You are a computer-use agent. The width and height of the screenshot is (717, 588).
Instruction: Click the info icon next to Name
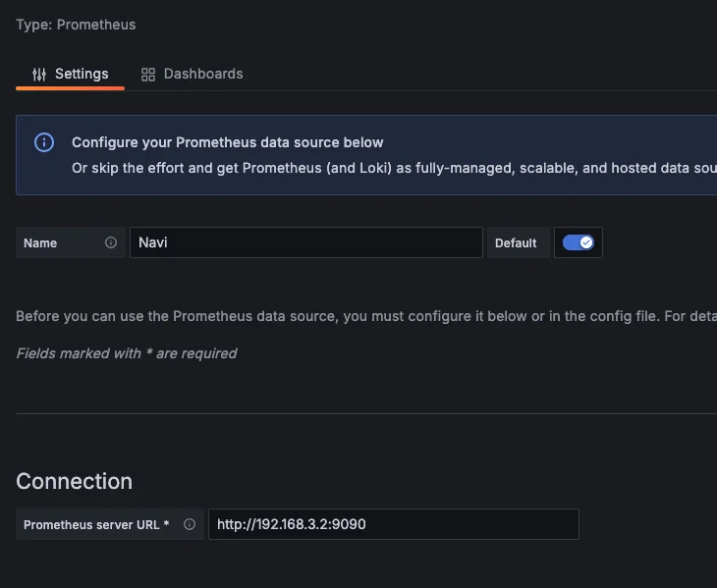click(x=111, y=242)
